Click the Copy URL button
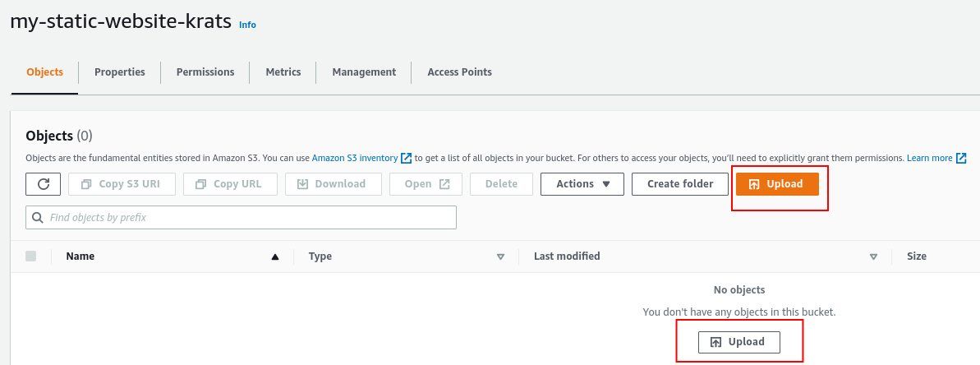Viewport: 980px width, 365px height. point(230,183)
